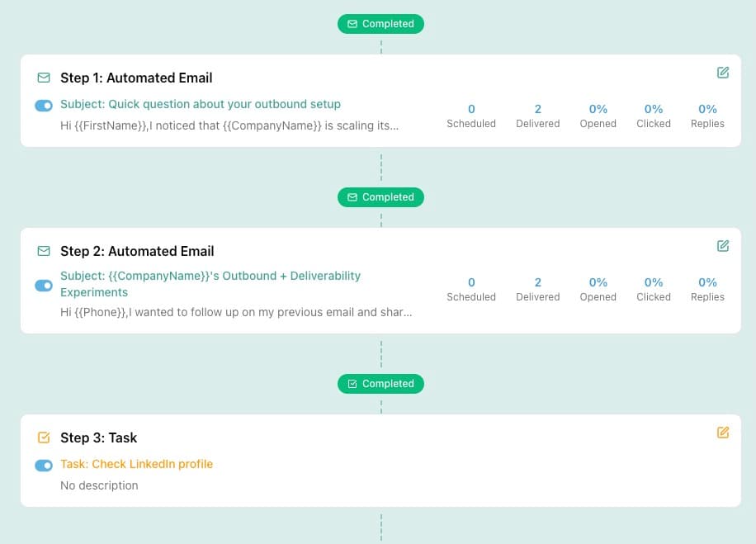
Task: Click the envelope icon beside Step 2 title
Action: click(44, 251)
